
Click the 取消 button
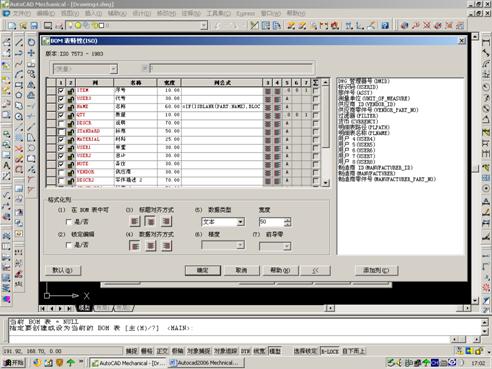241,270
